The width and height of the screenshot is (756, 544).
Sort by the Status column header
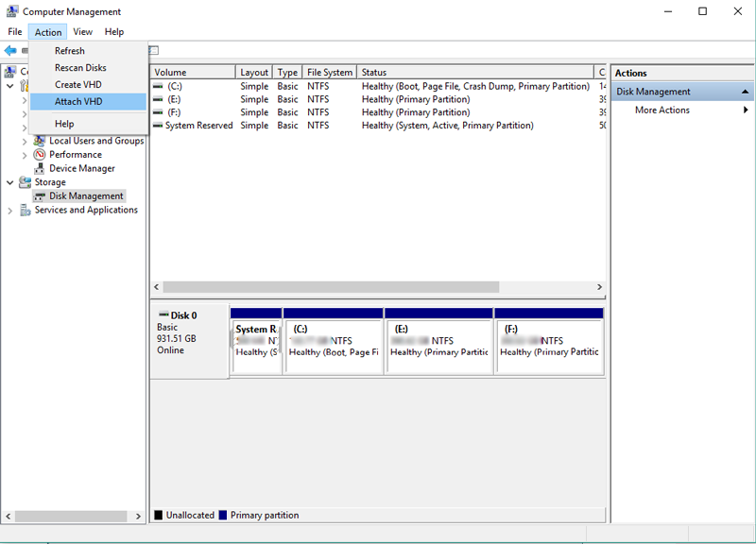[x=475, y=73]
